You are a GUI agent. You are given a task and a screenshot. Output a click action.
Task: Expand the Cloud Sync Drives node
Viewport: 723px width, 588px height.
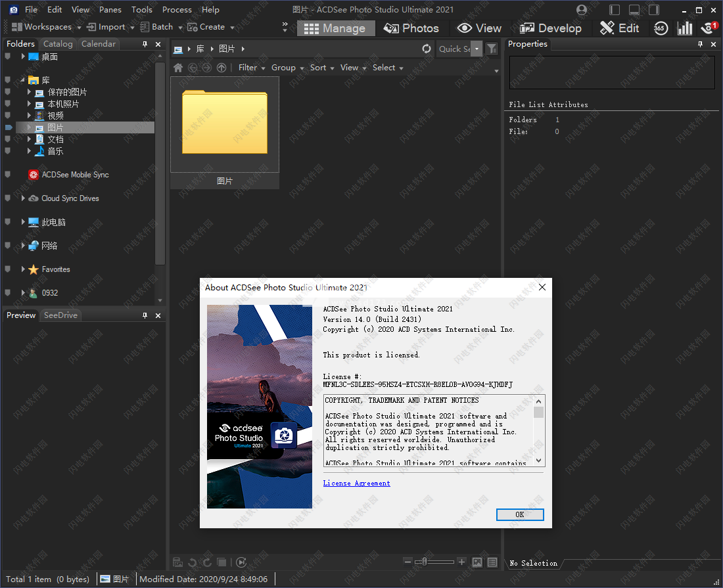[22, 198]
